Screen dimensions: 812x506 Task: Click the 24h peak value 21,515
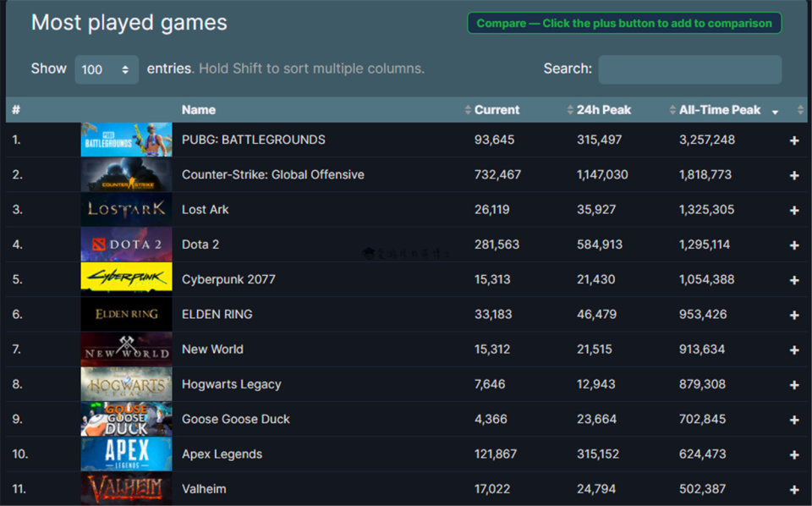[x=595, y=349]
